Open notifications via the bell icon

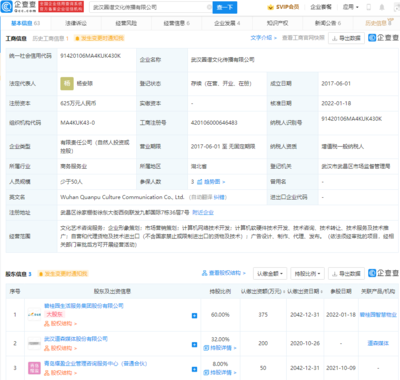pyautogui.click(x=382, y=7)
